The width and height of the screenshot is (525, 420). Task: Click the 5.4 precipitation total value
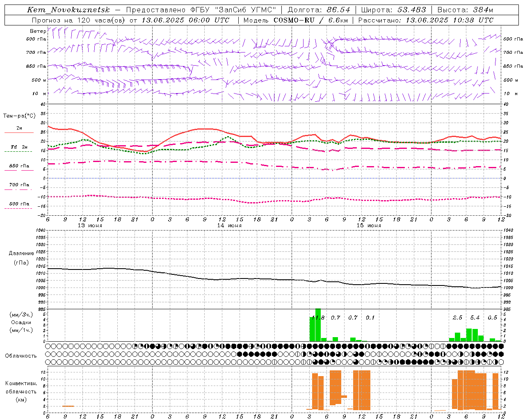[x=475, y=318]
